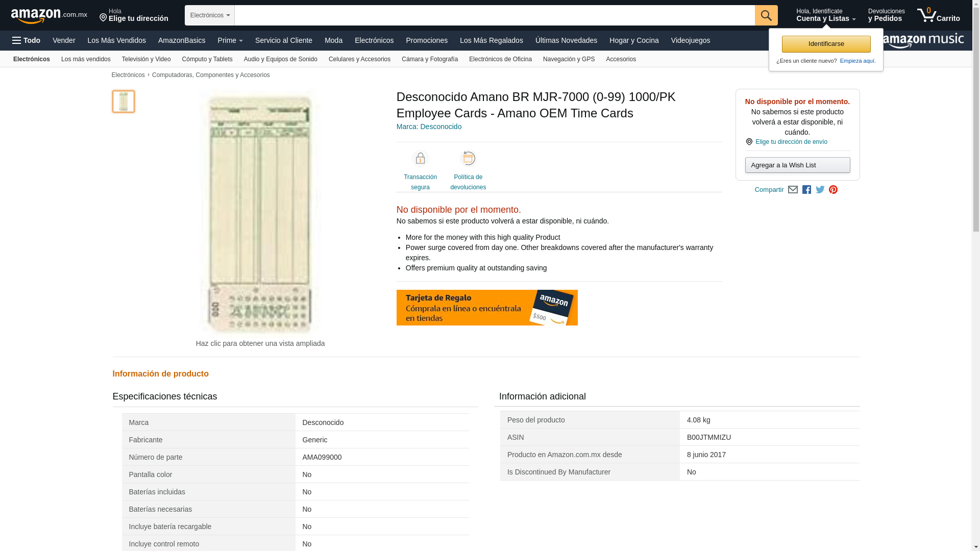Open the Todo hamburger menu
This screenshot has height=551, width=980.
click(x=27, y=40)
